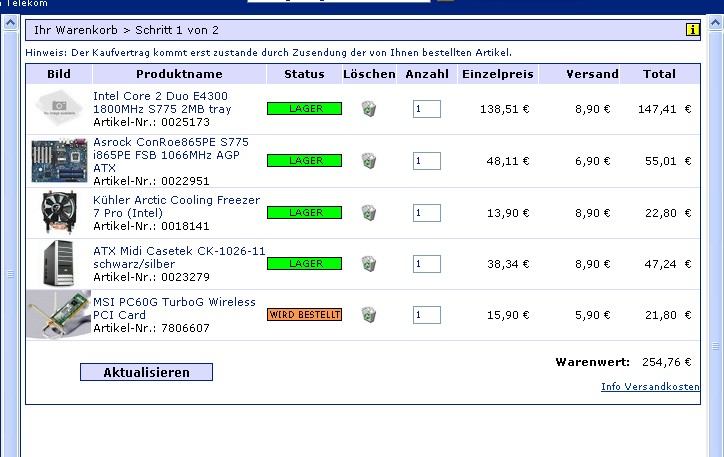
Task: Remove ATX Midi Casetek case via trash icon
Action: 368,264
